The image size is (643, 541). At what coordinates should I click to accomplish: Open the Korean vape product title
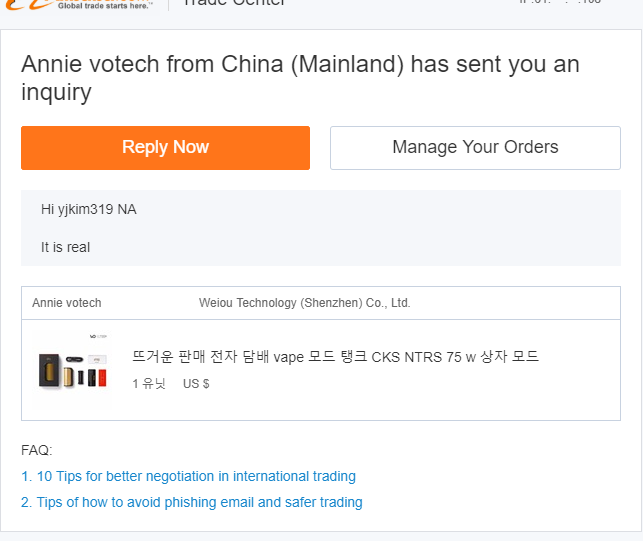point(335,357)
